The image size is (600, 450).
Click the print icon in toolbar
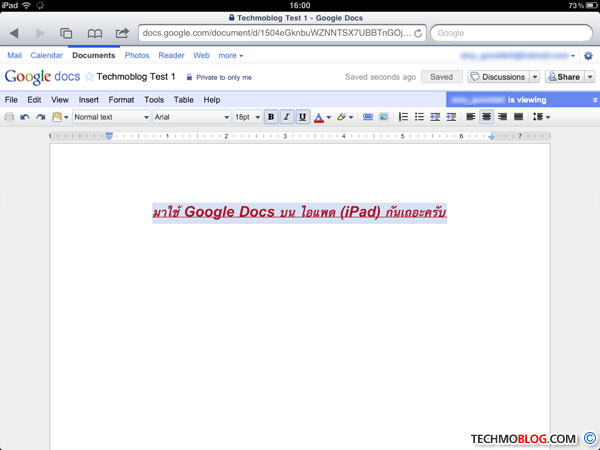pos(9,117)
